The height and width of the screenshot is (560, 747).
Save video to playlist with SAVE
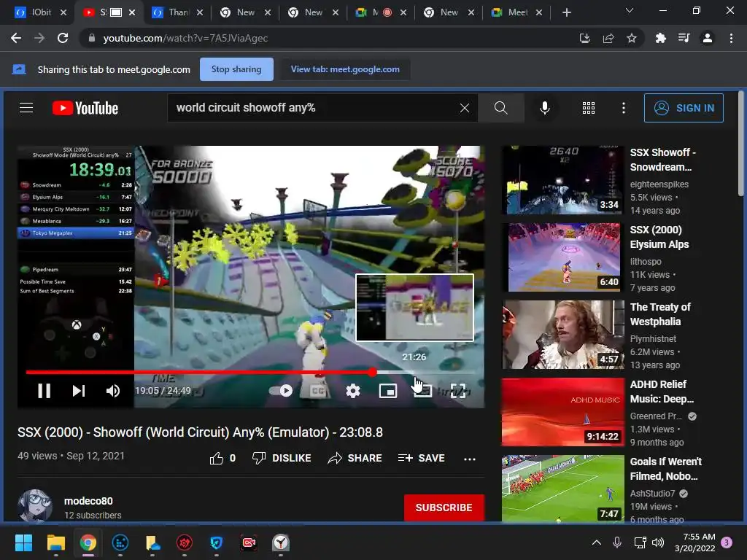(x=422, y=458)
